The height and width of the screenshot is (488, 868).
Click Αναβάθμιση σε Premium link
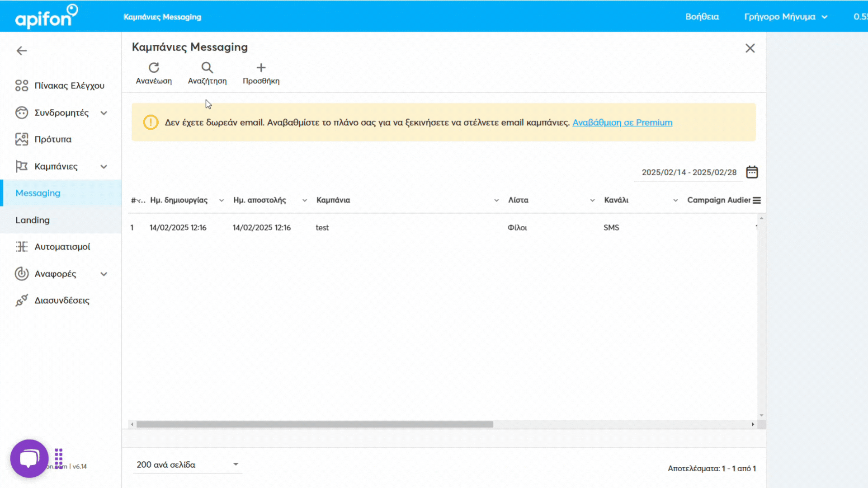622,122
